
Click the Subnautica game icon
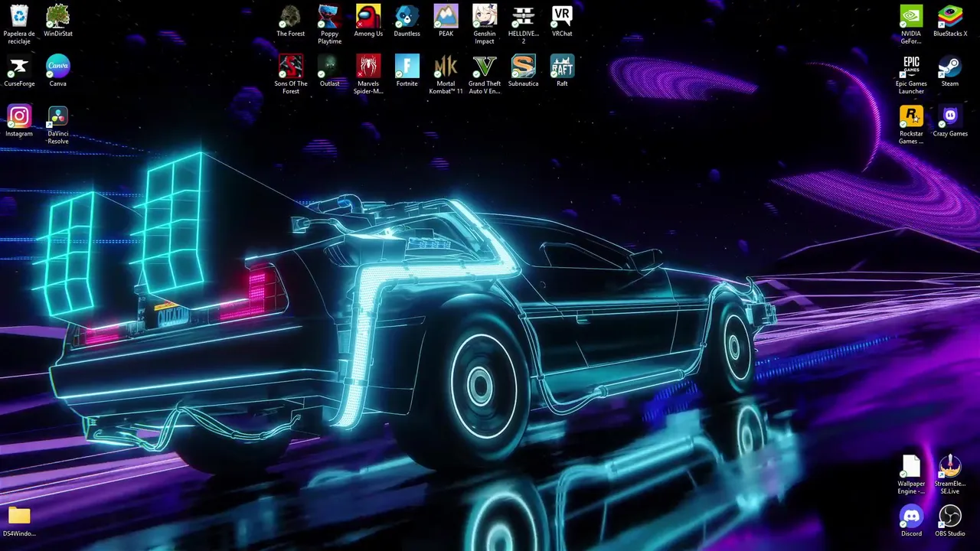[524, 66]
